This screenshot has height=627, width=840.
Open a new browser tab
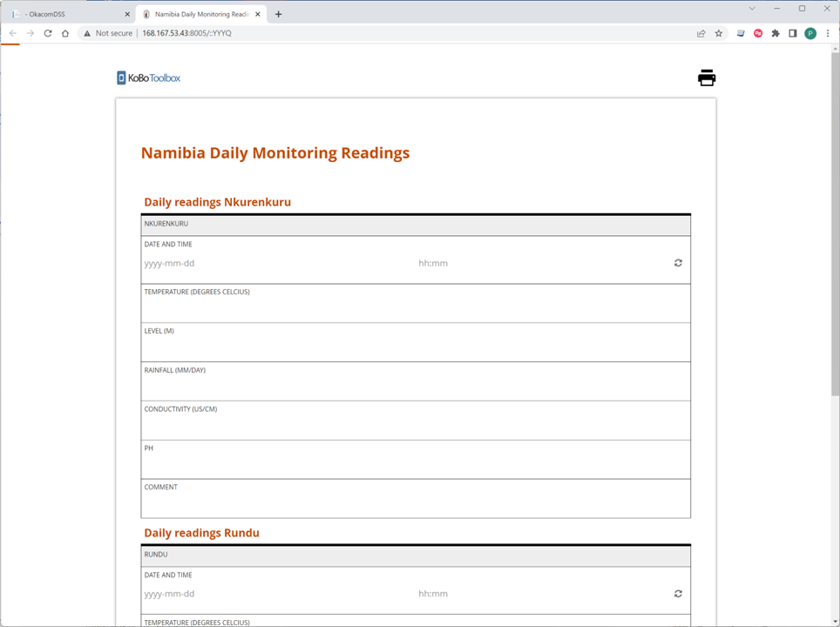click(278, 15)
